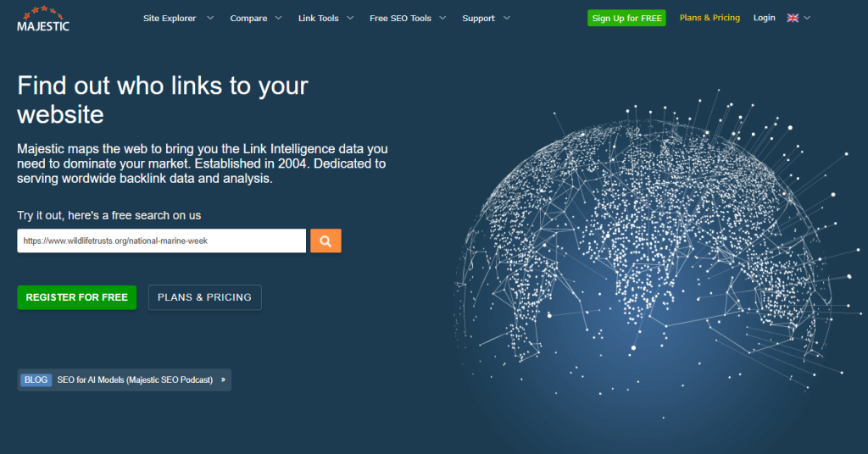Screen dimensions: 868x454
Task: Click 'Try it out, here's a free search' text
Action: pyautogui.click(x=109, y=216)
